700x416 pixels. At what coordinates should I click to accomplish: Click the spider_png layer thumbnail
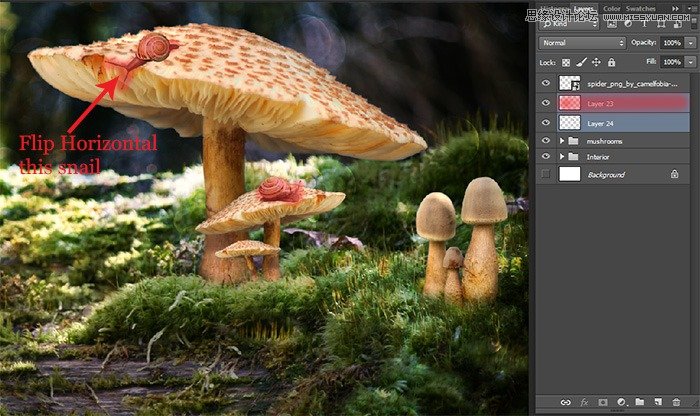[570, 83]
